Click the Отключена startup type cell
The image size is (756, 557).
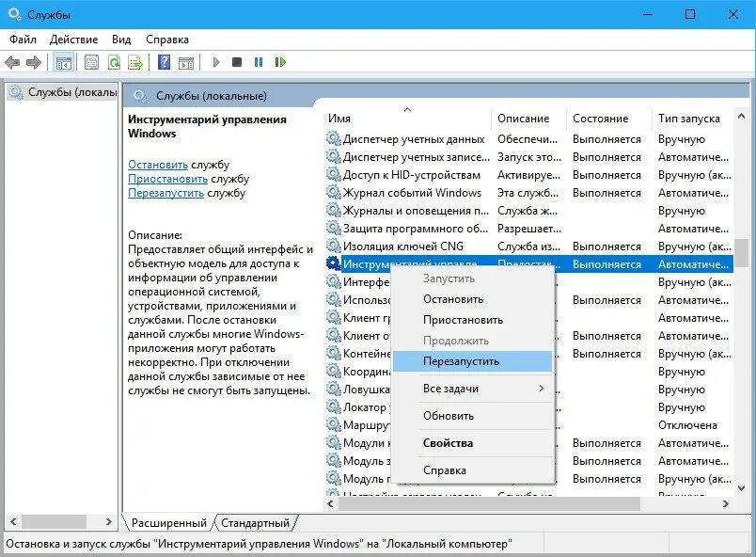click(x=687, y=425)
